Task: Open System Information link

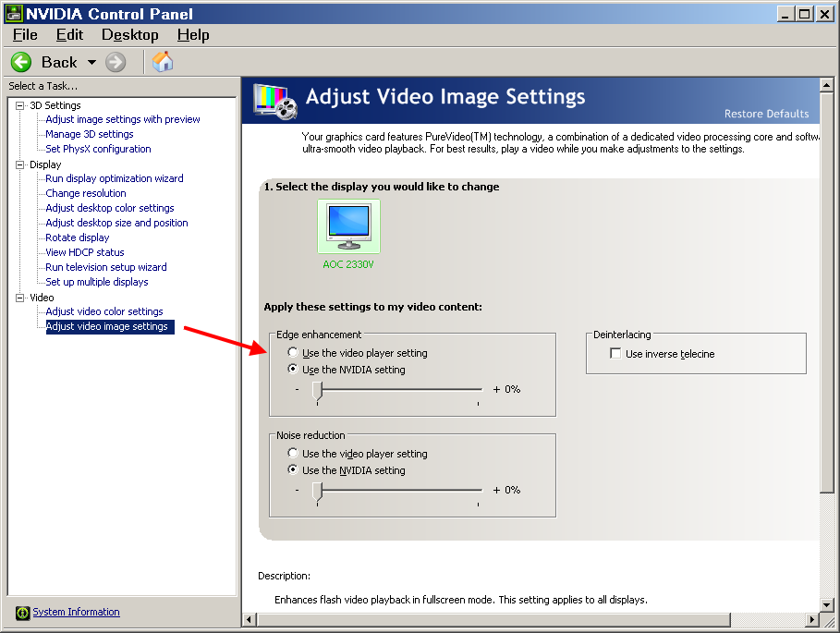Action: click(76, 612)
